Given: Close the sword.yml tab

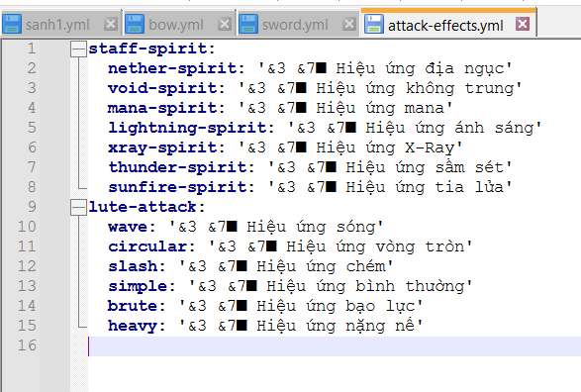Looking at the screenshot, I should (x=348, y=24).
